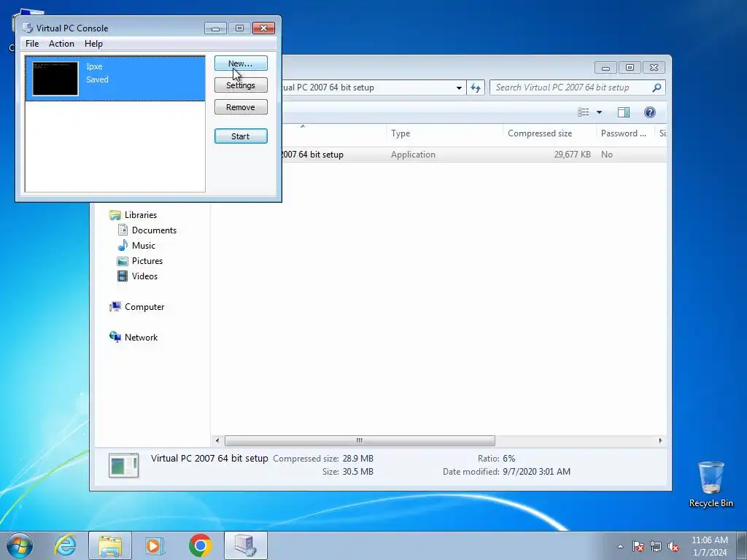Click the New... button in Virtual PC Console
Image resolution: width=747 pixels, height=560 pixels.
coord(241,63)
